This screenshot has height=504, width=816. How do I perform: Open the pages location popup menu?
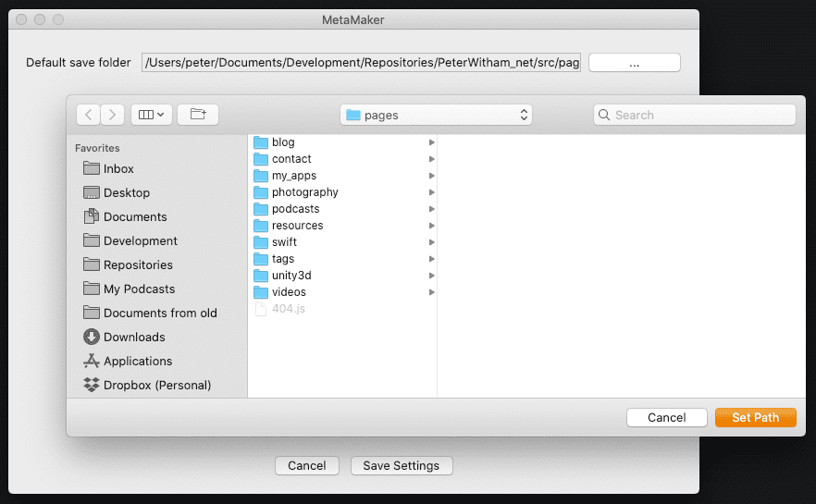point(436,115)
